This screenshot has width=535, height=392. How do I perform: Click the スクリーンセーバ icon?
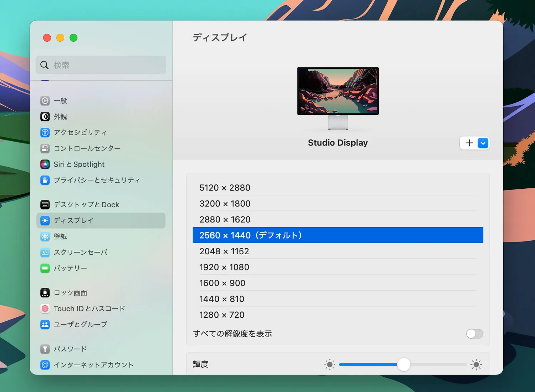[45, 252]
